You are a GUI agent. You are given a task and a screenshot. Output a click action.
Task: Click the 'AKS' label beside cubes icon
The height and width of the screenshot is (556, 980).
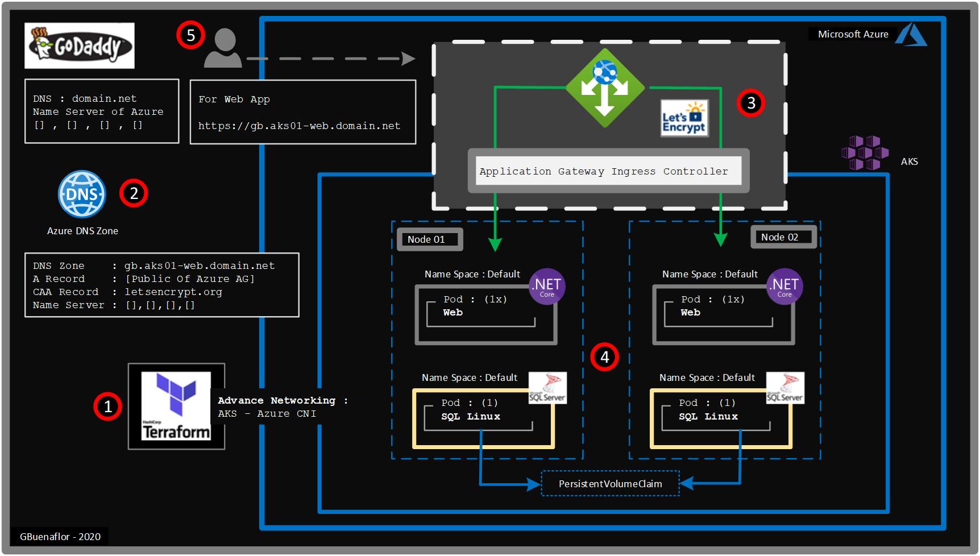(x=910, y=161)
